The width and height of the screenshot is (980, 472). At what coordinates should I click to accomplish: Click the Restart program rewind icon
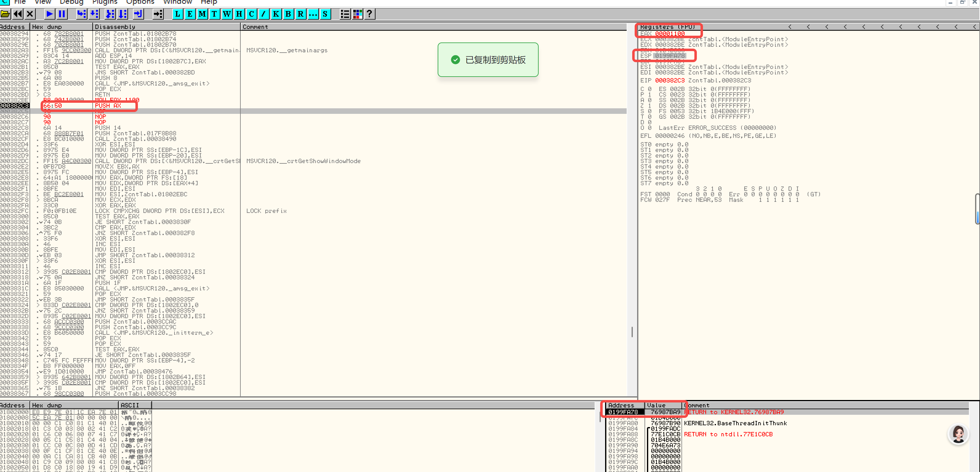pos(18,14)
